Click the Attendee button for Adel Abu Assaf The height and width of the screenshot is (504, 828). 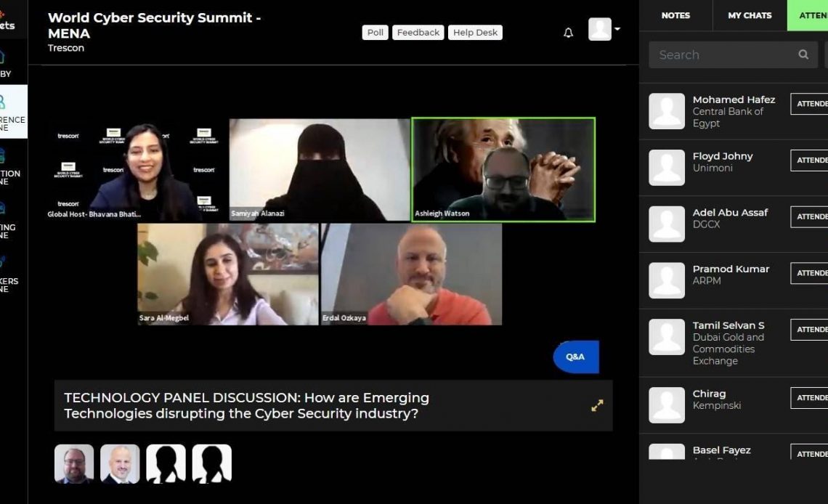(x=809, y=216)
